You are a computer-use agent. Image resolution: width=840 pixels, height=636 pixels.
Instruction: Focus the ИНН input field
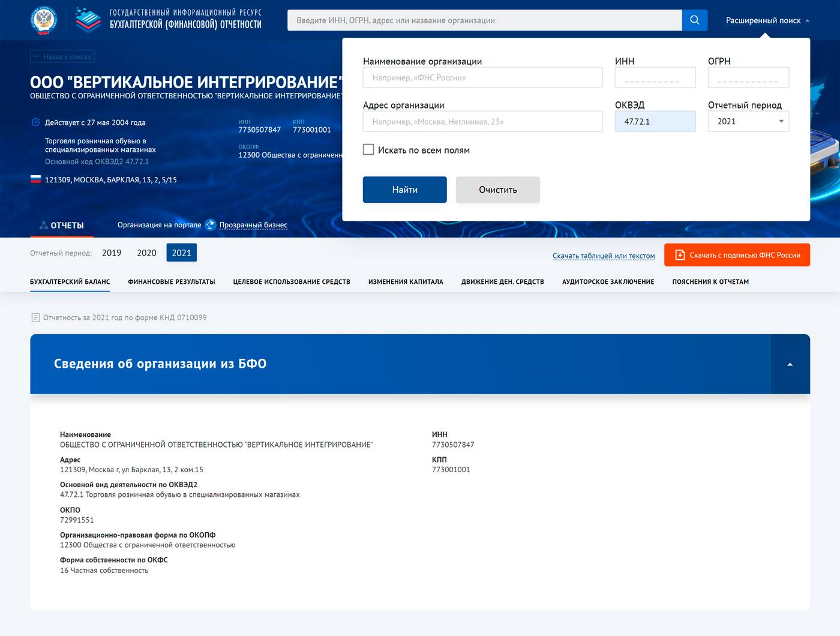655,77
